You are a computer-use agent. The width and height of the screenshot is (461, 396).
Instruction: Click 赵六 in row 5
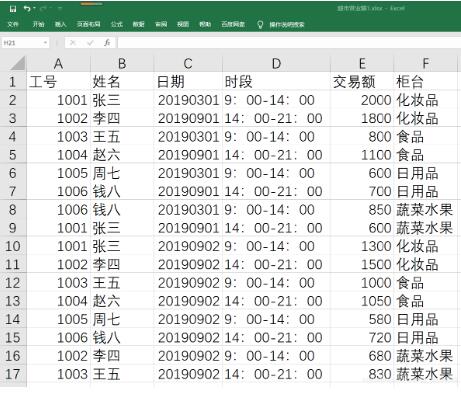click(x=122, y=154)
